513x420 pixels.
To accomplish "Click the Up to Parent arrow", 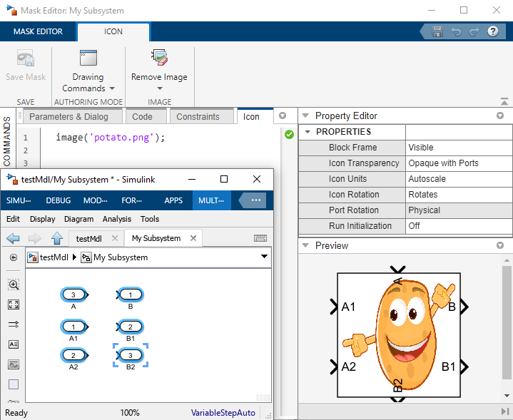I will tap(57, 238).
